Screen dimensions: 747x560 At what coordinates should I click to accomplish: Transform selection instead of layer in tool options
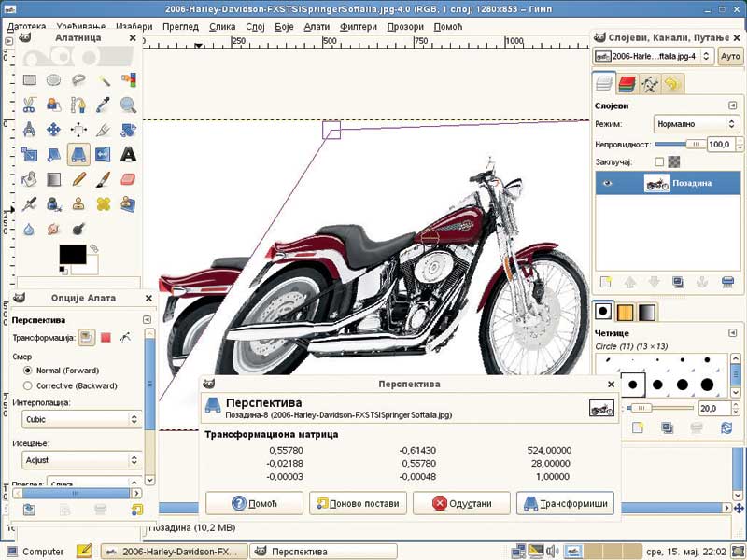106,338
